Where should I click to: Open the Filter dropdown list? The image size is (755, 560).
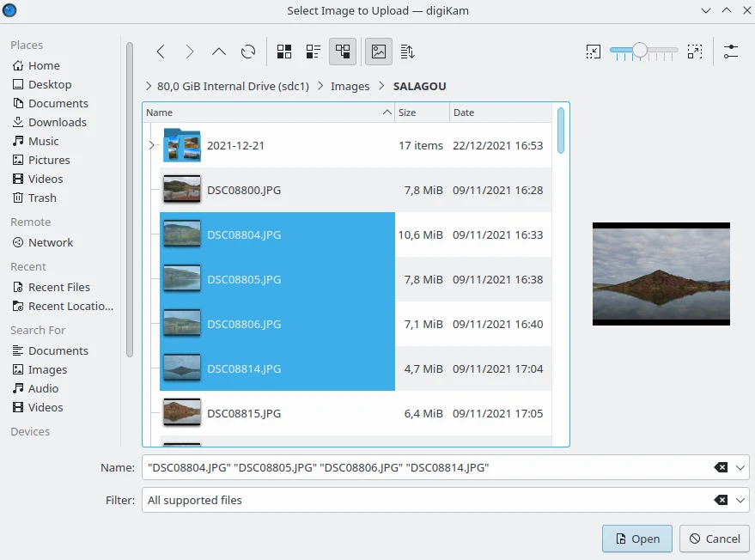point(740,500)
